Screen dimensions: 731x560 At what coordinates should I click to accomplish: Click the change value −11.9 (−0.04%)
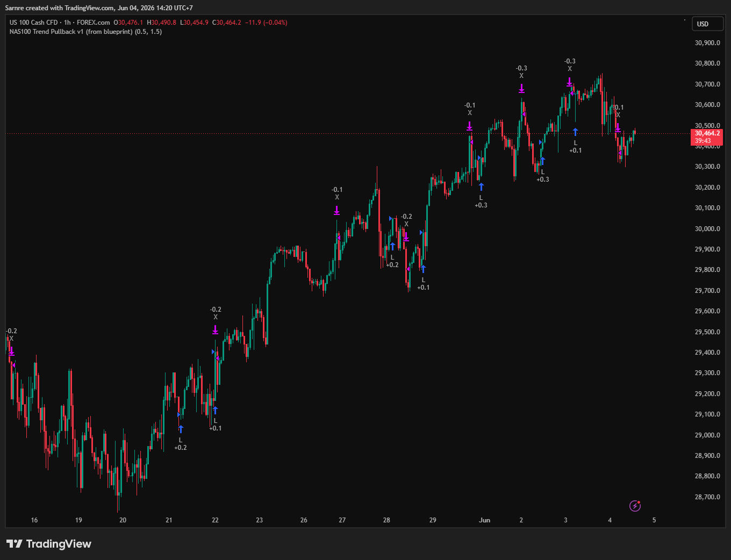click(266, 23)
